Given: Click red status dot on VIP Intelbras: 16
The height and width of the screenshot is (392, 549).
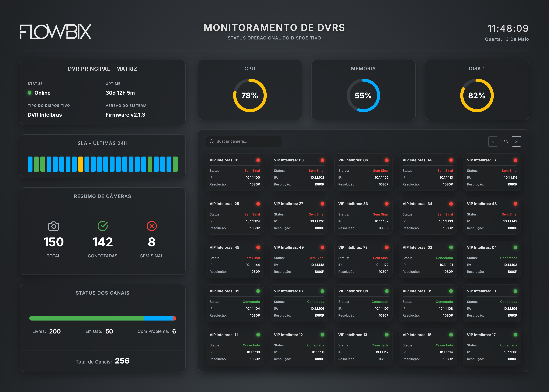Looking at the screenshot, I should (515, 160).
